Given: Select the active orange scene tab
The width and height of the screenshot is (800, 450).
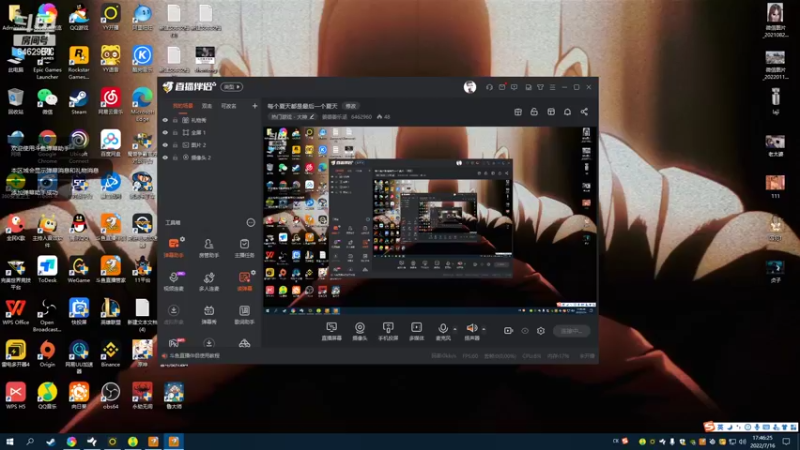Looking at the screenshot, I should tap(183, 106).
